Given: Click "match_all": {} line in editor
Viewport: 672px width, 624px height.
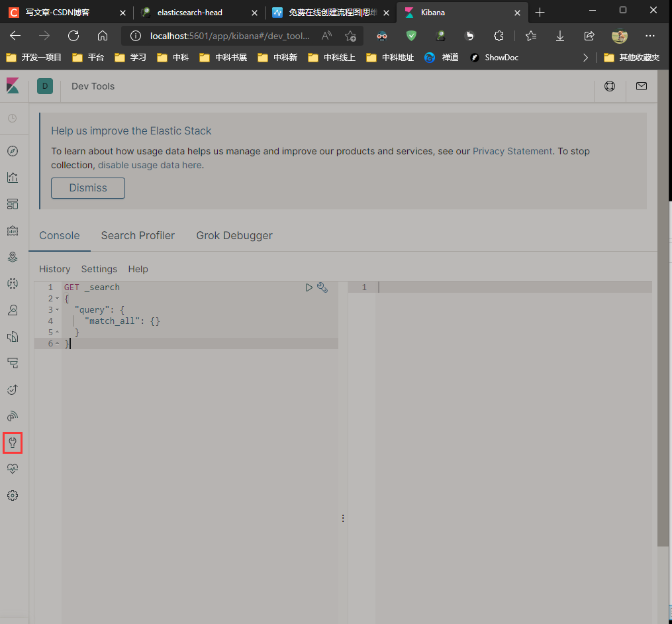Looking at the screenshot, I should pos(122,321).
